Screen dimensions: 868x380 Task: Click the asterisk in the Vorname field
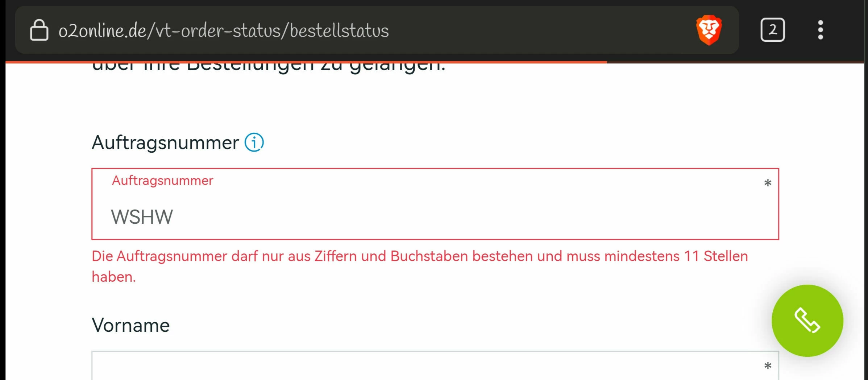(768, 366)
